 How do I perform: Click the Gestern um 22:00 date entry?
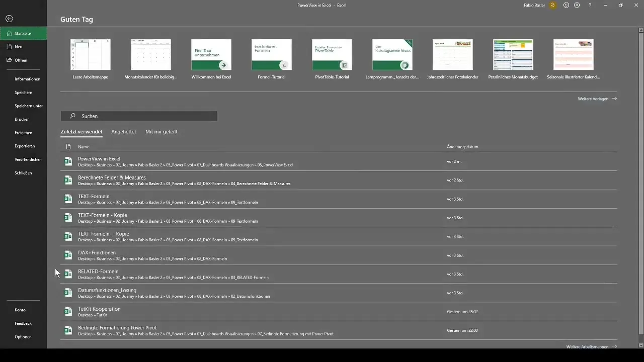(462, 330)
